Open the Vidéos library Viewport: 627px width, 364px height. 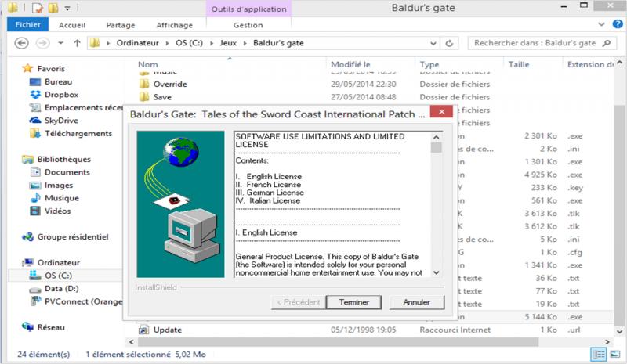[x=57, y=211]
